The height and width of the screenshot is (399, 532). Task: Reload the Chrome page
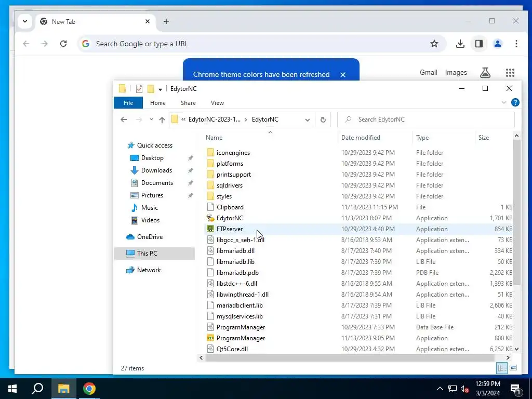(x=63, y=44)
